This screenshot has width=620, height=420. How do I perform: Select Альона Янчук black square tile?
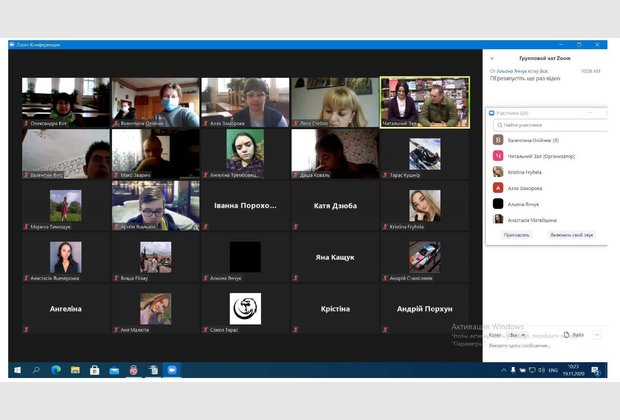[245, 257]
